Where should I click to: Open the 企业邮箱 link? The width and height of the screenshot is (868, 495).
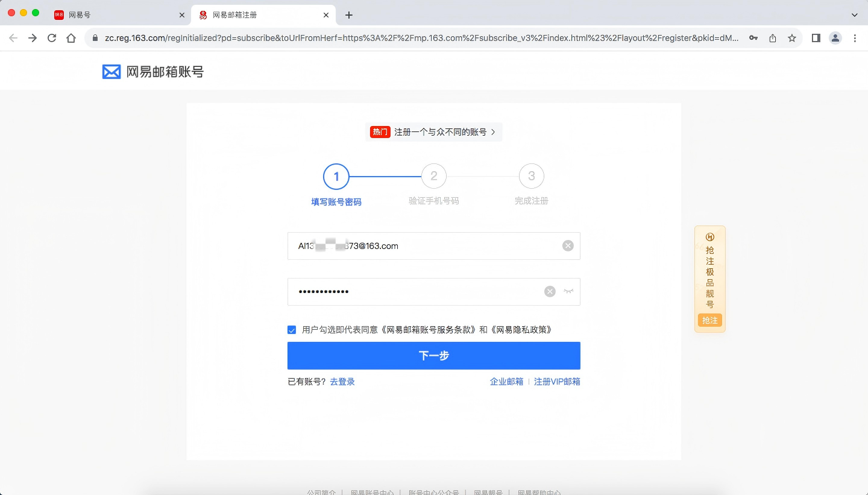(x=506, y=382)
